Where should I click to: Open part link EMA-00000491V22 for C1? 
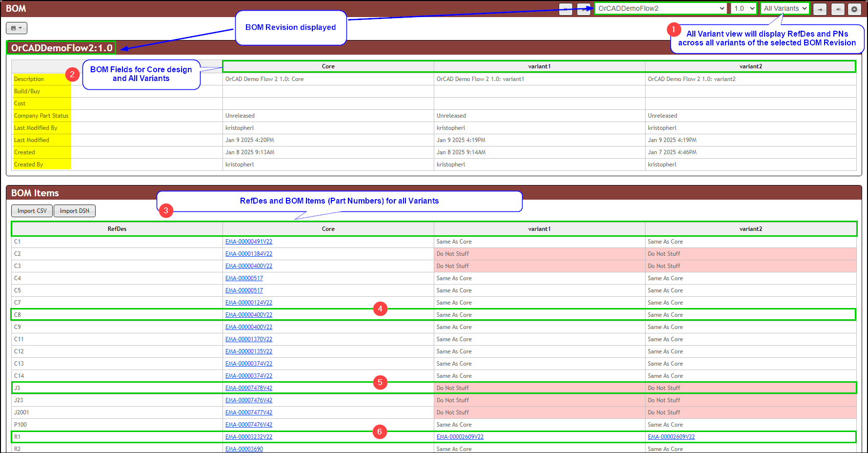pos(249,242)
